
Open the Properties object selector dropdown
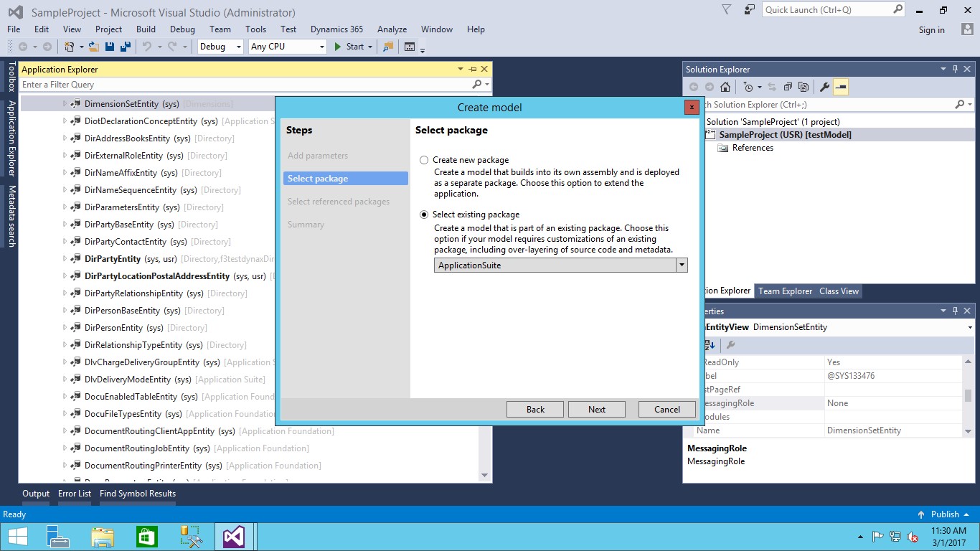click(970, 327)
